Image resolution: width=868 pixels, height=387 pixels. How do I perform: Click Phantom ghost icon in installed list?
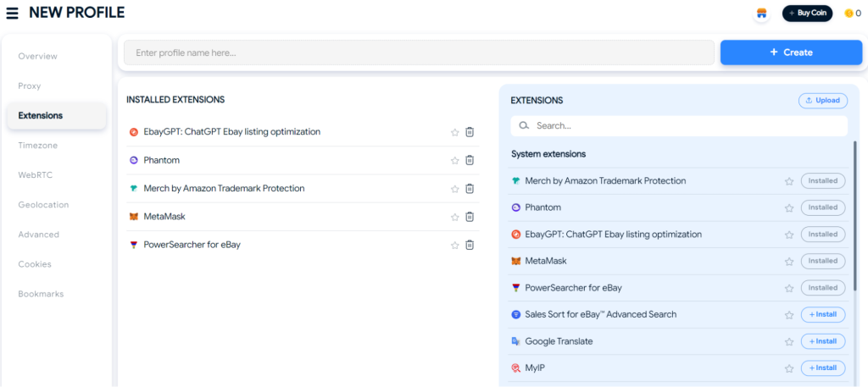point(133,160)
